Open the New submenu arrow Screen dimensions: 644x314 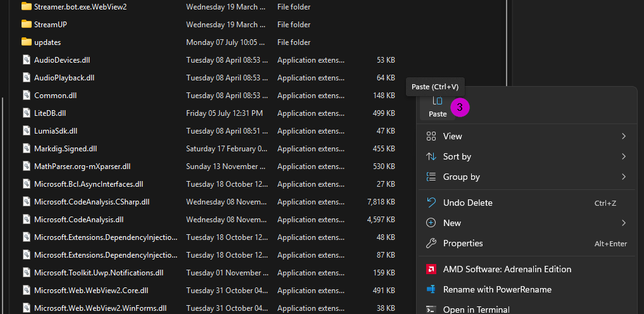tap(623, 223)
